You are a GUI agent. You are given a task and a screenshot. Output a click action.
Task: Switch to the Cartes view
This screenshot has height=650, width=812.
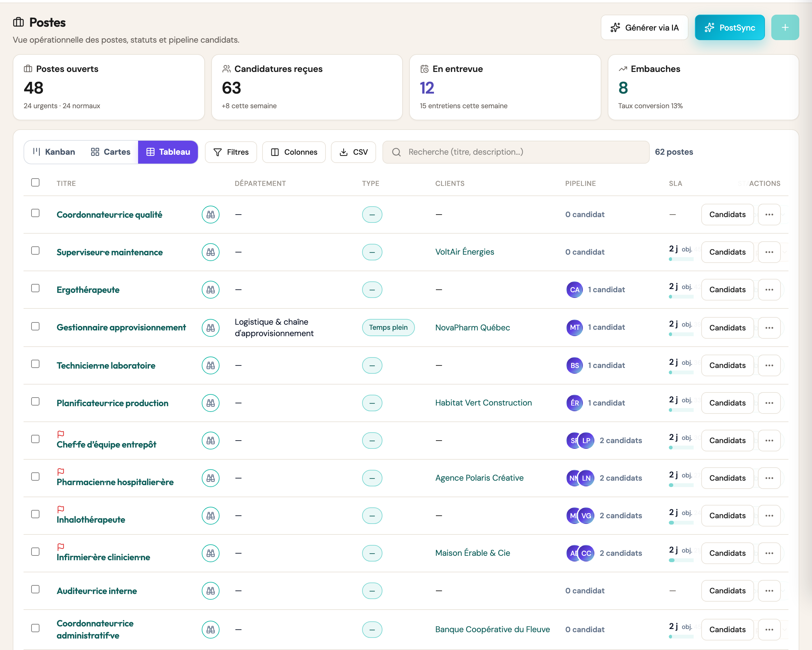click(x=110, y=152)
